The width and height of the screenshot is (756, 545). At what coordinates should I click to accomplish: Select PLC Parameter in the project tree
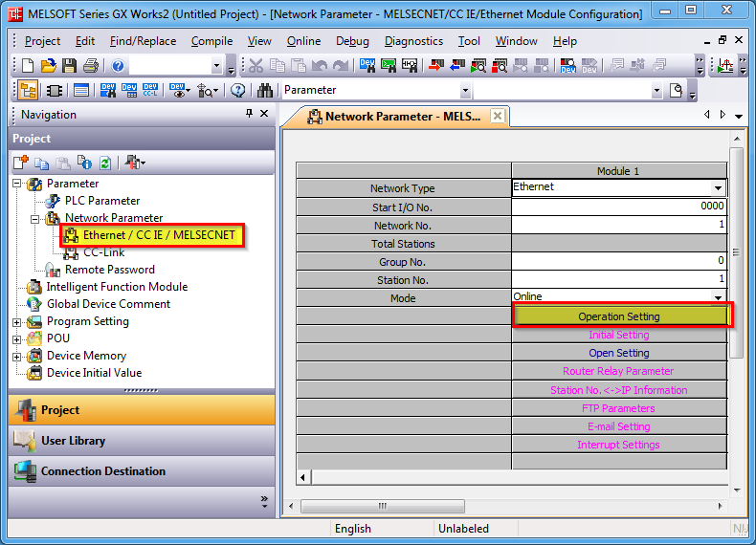[101, 201]
